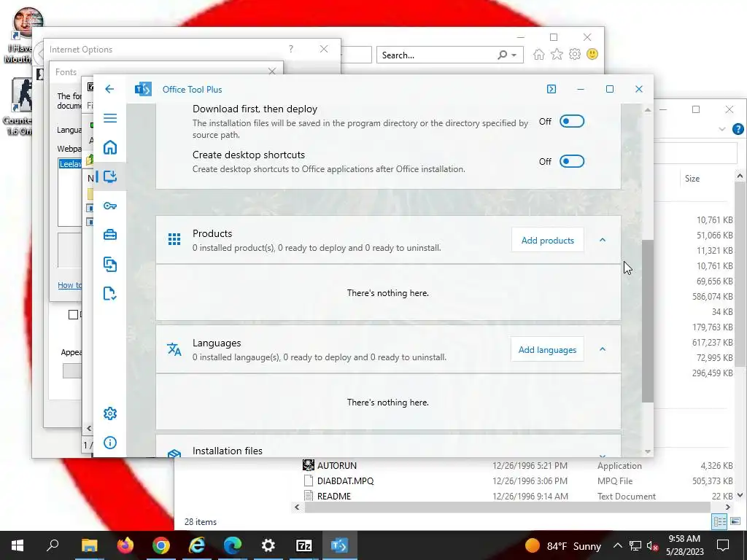Select README file in File Explorer
This screenshot has width=747, height=560.
tap(333, 496)
